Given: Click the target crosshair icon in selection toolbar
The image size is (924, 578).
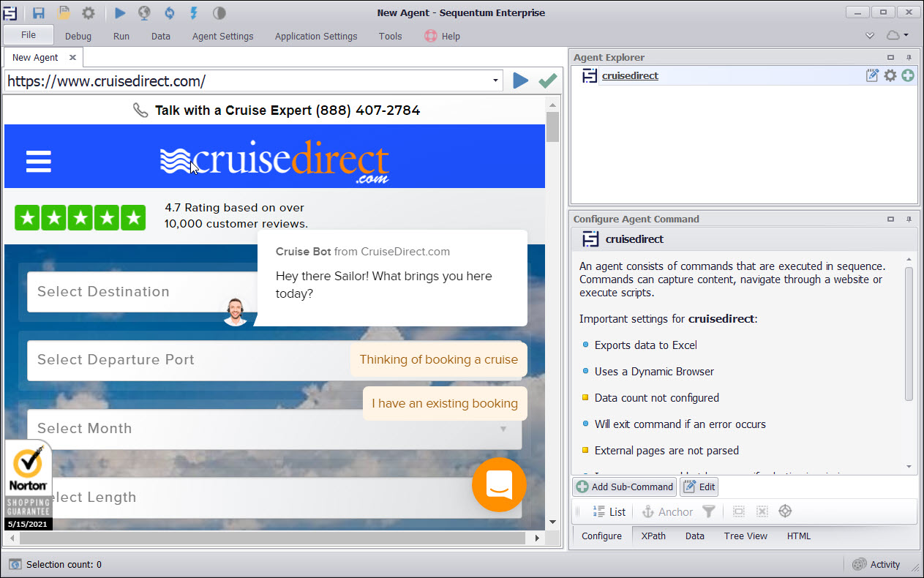Looking at the screenshot, I should pos(785,511).
